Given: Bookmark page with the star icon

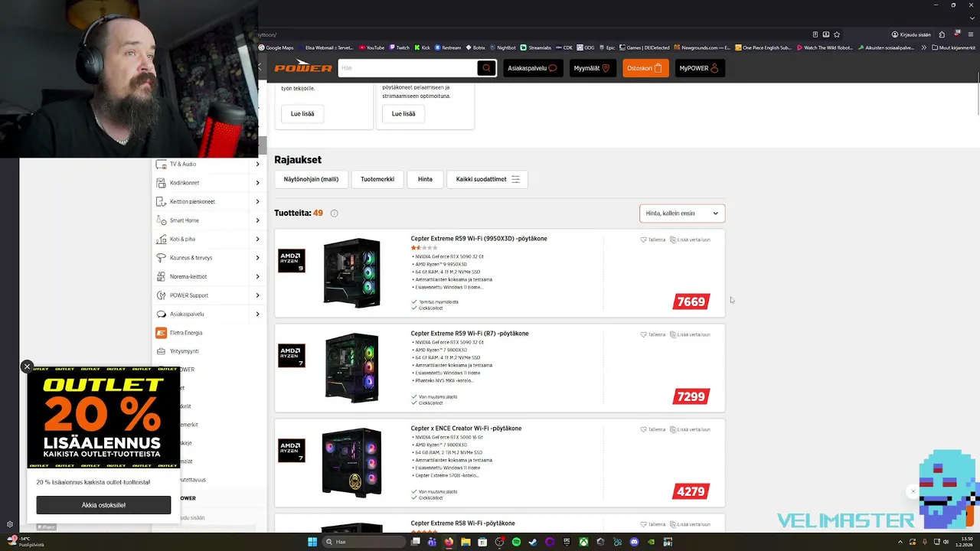Looking at the screenshot, I should pos(837,34).
